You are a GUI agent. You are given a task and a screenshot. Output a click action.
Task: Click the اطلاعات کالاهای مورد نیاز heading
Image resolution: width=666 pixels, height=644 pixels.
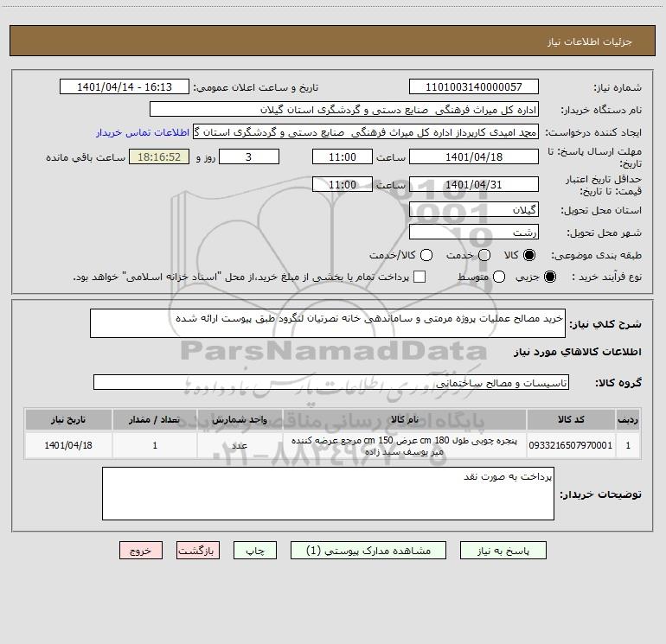coord(578,352)
